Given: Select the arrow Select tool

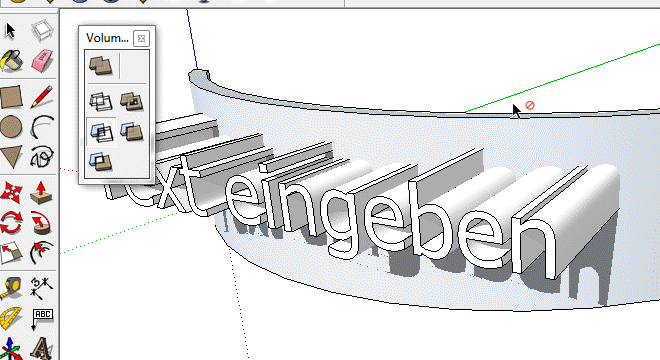Looking at the screenshot, I should 11,31.
